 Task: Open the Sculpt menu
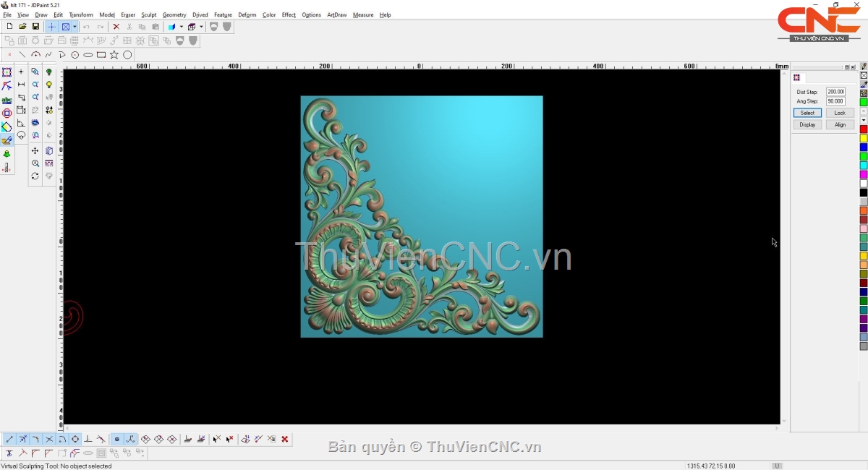click(x=148, y=14)
